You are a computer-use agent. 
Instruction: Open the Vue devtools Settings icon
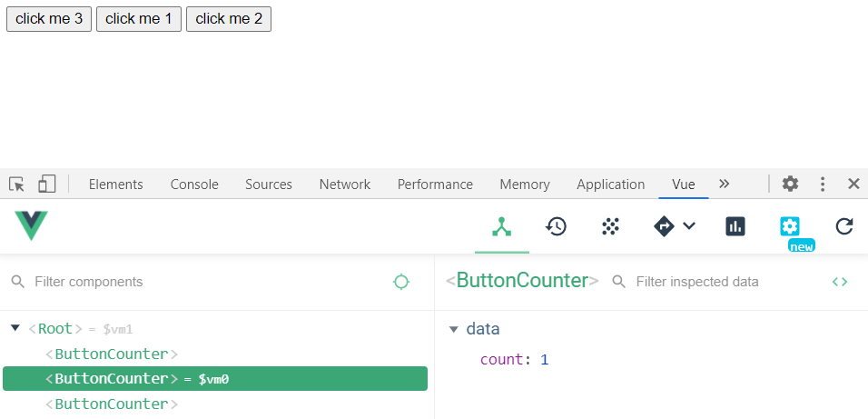click(790, 226)
